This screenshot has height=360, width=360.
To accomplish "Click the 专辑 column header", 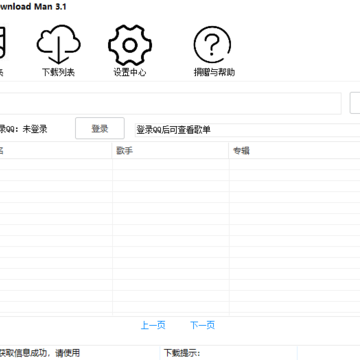I will click(295, 151).
